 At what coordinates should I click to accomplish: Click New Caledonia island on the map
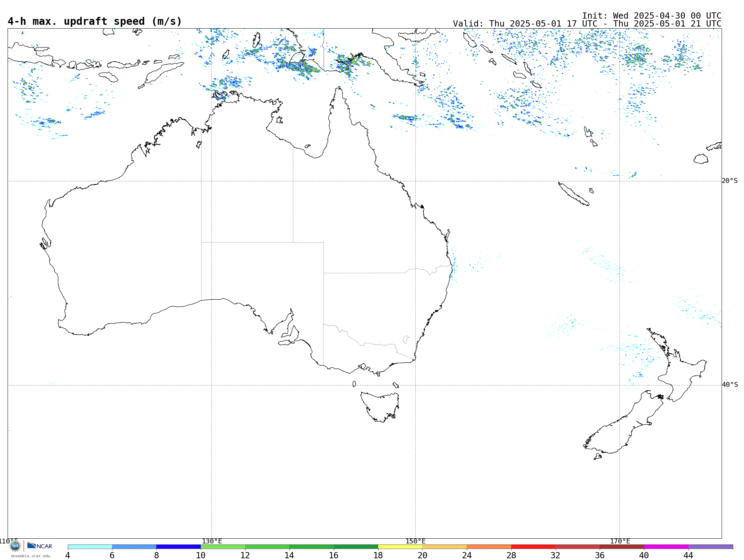[573, 194]
